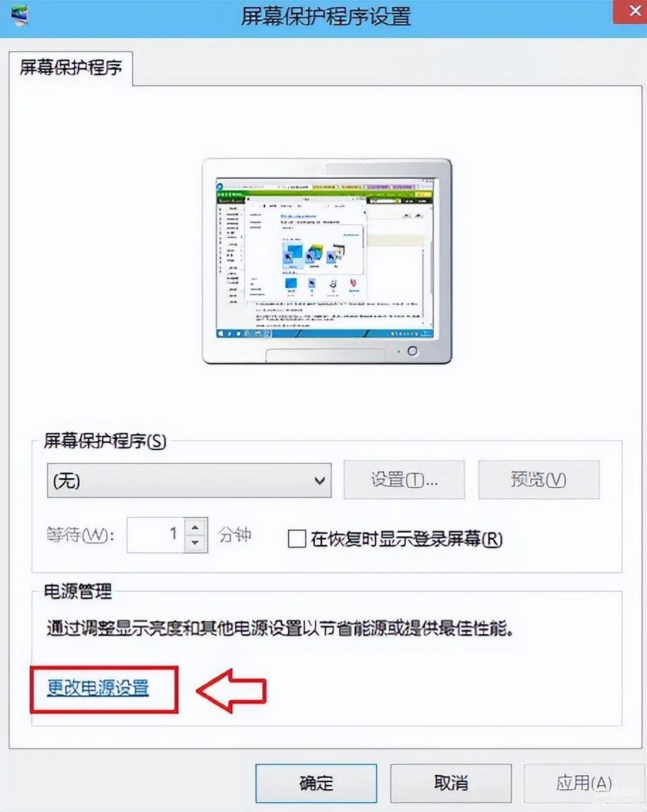Viewport: 647px width, 812px height.
Task: Enable 在恢复时显示登录屏幕 checkbox
Action: tap(297, 538)
